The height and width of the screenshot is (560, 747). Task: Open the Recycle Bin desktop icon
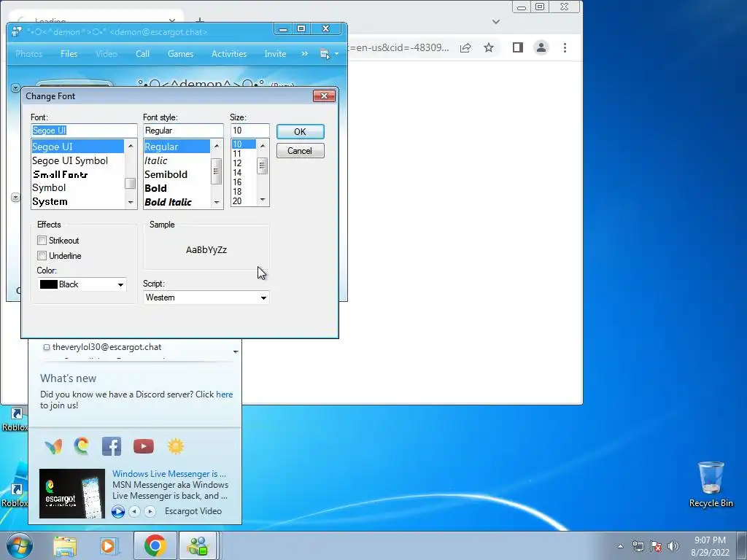pyautogui.click(x=711, y=485)
